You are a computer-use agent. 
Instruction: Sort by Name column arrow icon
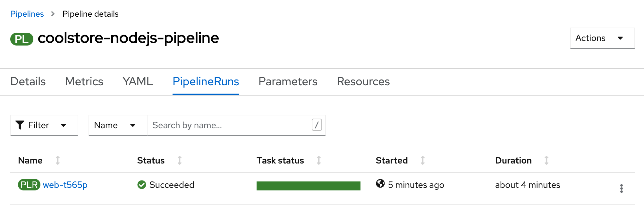pyautogui.click(x=58, y=160)
